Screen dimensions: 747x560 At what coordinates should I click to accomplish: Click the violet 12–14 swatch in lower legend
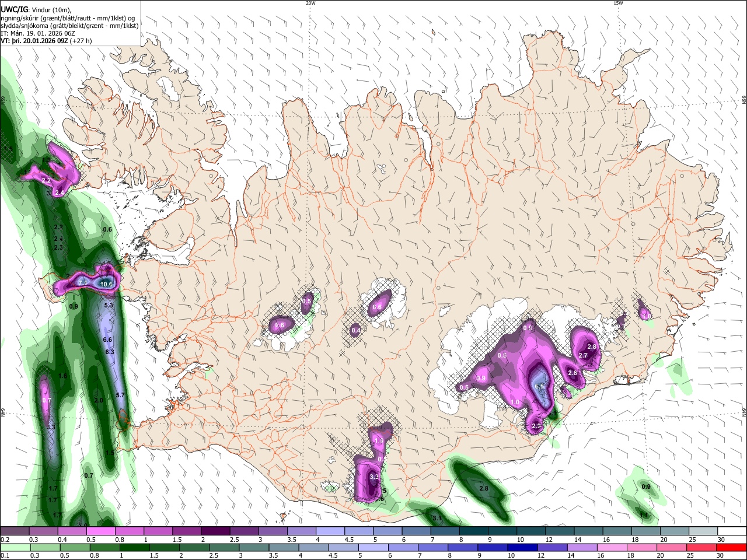552,547
